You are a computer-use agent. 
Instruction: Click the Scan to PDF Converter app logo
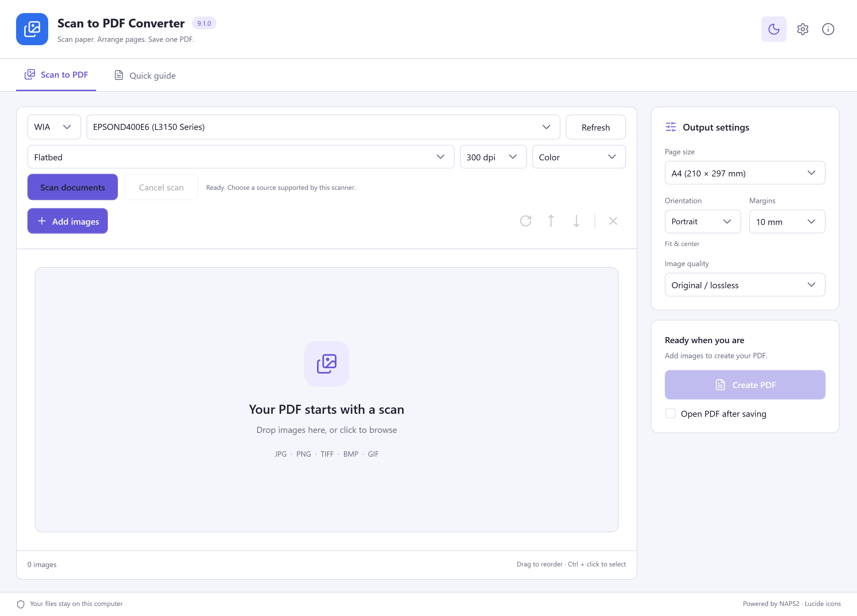point(32,29)
